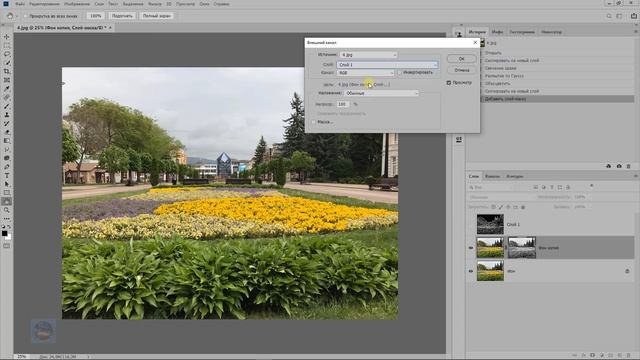
Task: Click the share icon at top right
Action: click(633, 16)
